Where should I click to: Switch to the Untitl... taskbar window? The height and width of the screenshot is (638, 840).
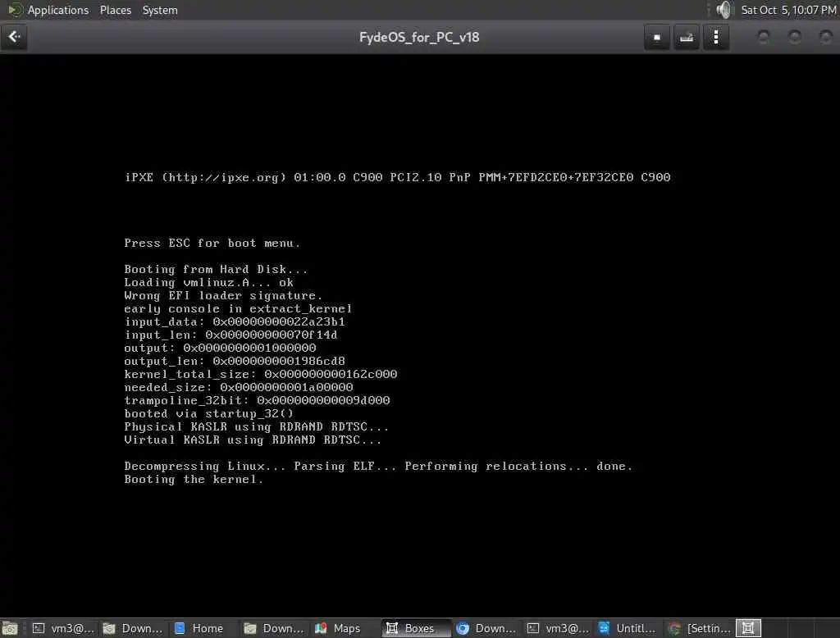(628, 628)
